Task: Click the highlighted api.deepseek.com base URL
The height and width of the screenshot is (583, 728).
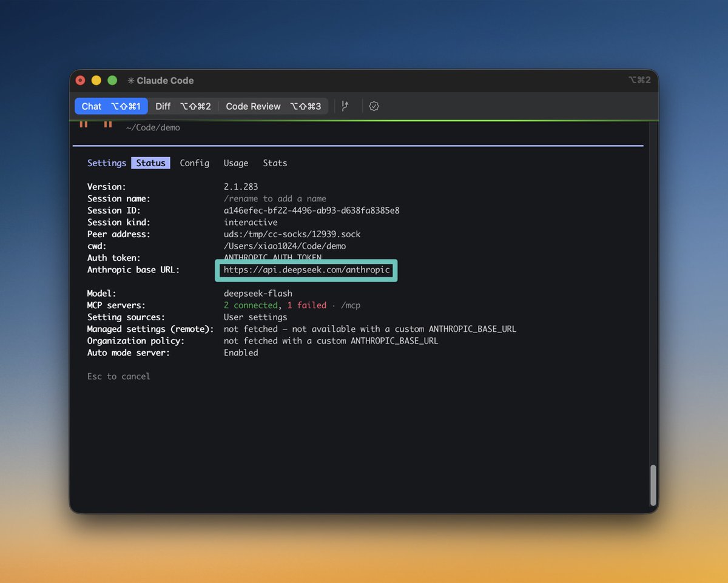Action: click(306, 270)
